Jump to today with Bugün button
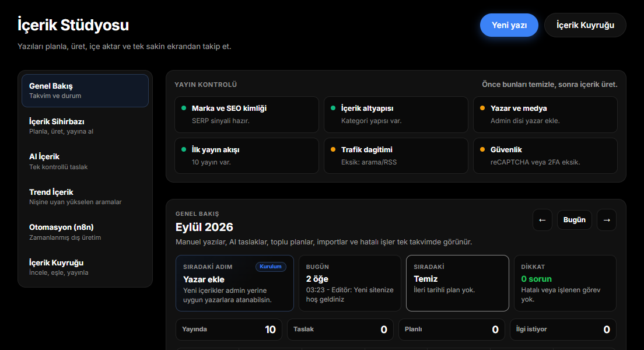 pyautogui.click(x=574, y=220)
